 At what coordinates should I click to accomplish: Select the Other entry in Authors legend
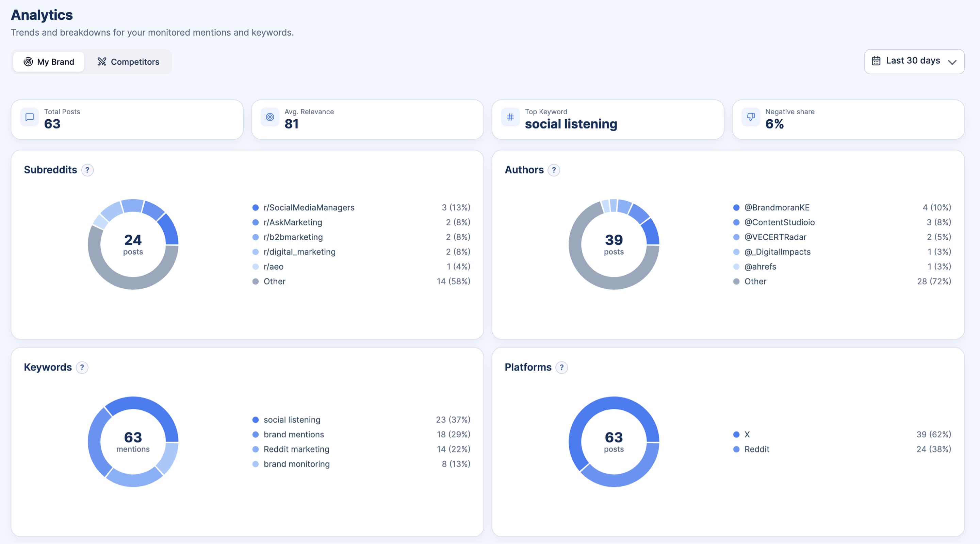pos(842,282)
